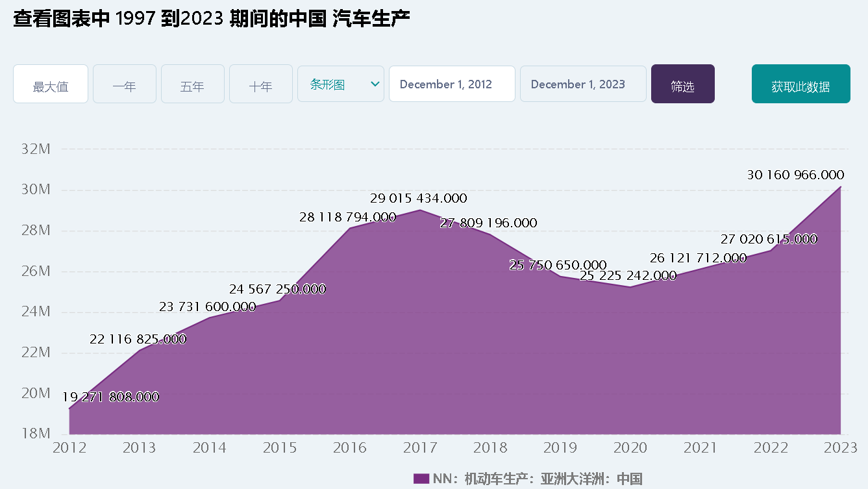This screenshot has height=489, width=868.
Task: Click the 32M y-axis label
Action: click(x=36, y=149)
